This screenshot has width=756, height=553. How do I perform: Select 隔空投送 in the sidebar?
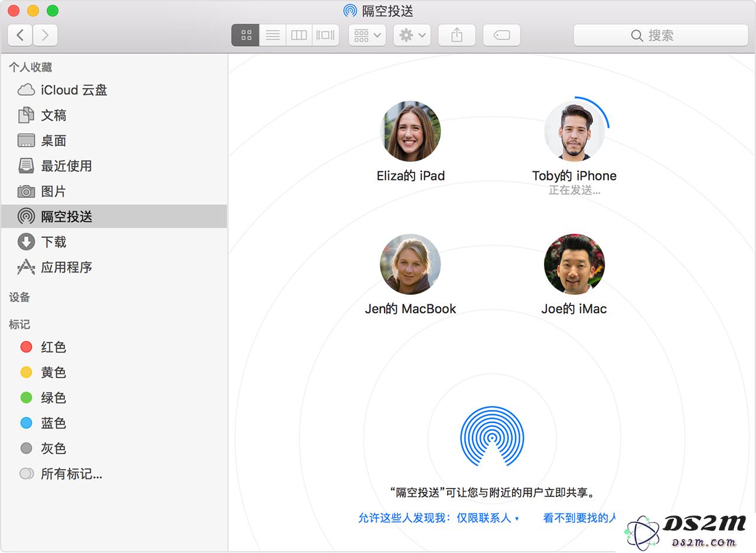click(x=114, y=217)
